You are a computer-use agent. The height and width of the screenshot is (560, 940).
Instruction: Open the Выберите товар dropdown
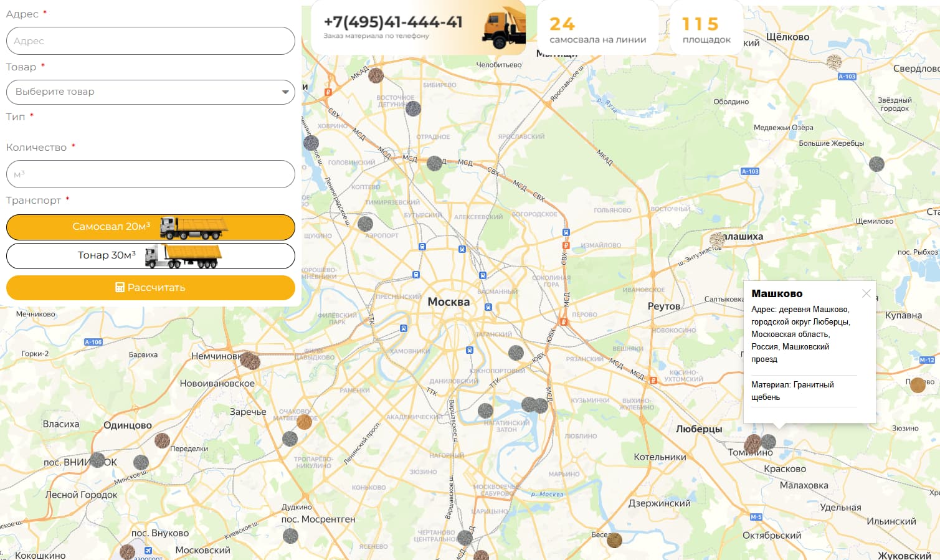143,92
